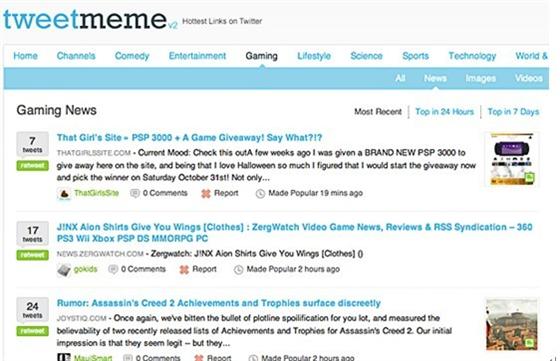Click Made Popular 19 mins ago text
This screenshot has width=560, height=361.
316,193
